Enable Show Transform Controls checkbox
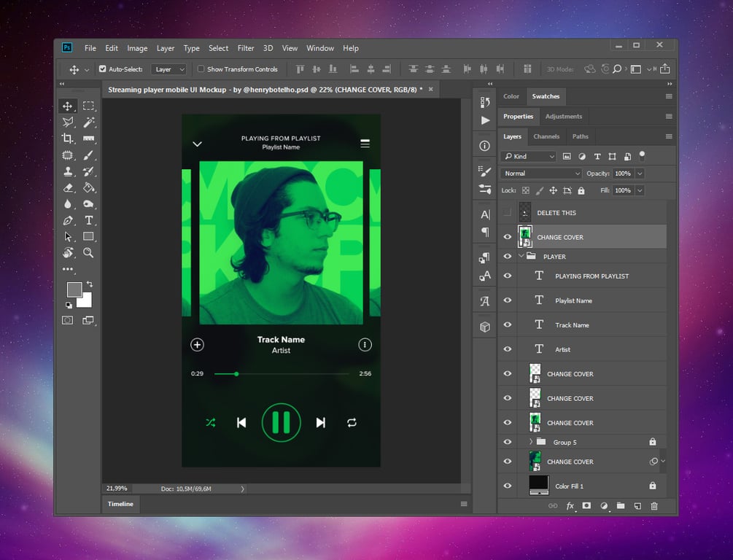Screen dimensions: 733x560 pos(201,69)
